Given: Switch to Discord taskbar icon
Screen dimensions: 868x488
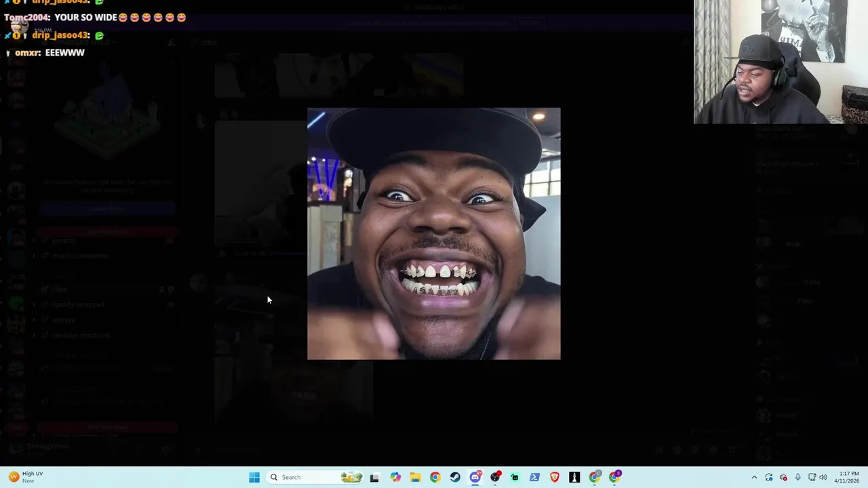Looking at the screenshot, I should [475, 477].
